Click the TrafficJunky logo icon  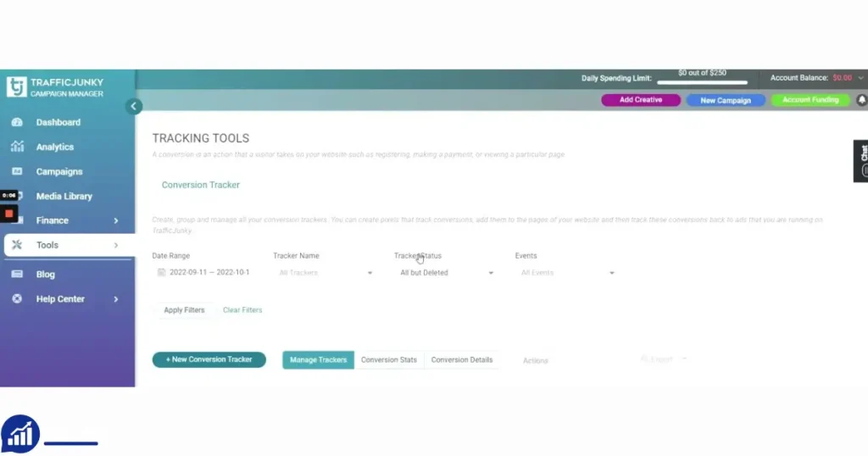click(x=17, y=87)
